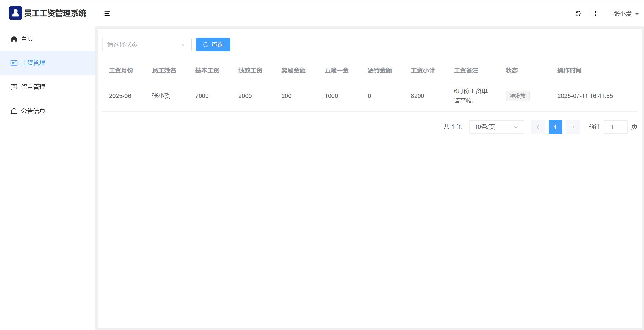The height and width of the screenshot is (330, 644).
Task: Click the 公告信息 bell icon
Action: pos(14,111)
